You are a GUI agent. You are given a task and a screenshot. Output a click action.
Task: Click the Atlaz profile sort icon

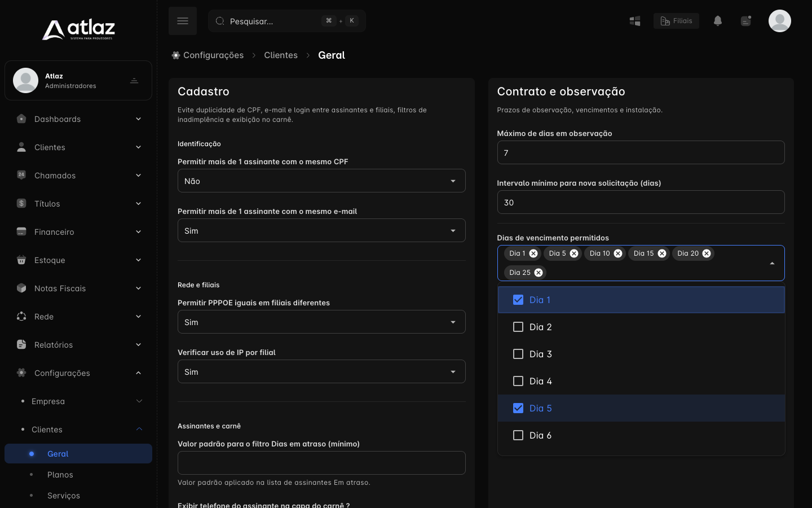[x=134, y=81]
